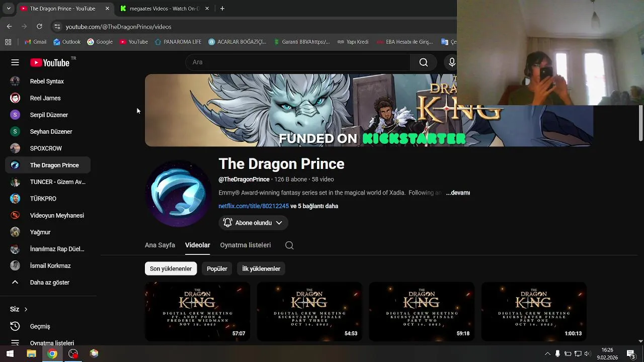The height and width of the screenshot is (362, 644).
Task: Open Reel James subscription
Action: pyautogui.click(x=48, y=98)
